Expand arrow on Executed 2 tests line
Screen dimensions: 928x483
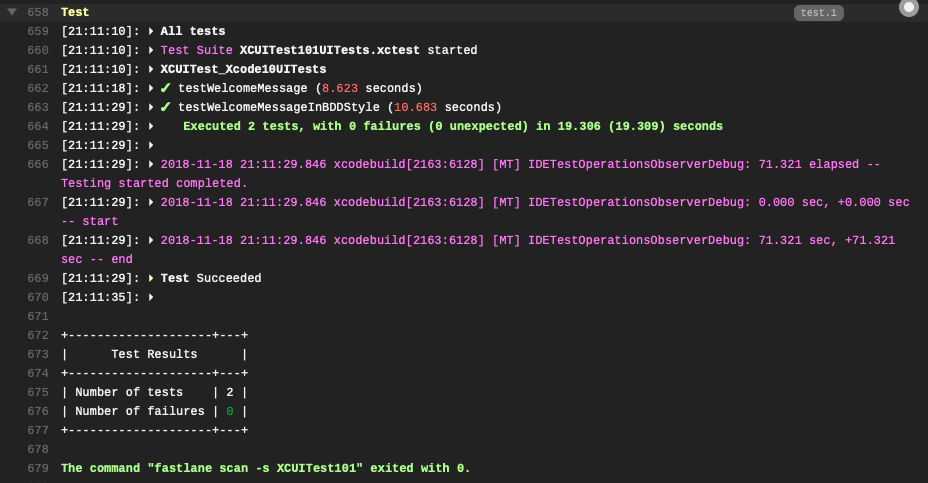tap(151, 126)
